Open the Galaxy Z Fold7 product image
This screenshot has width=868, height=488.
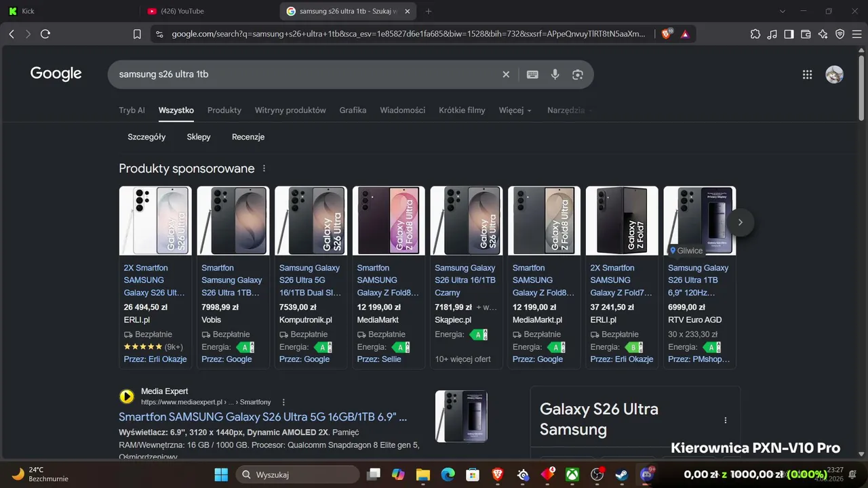(x=622, y=221)
